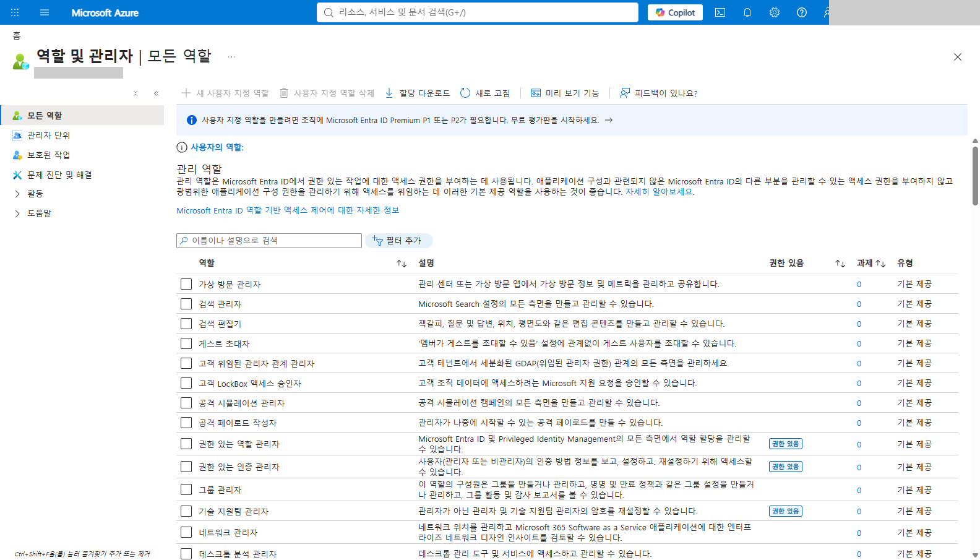This screenshot has height=560, width=980.
Task: Check the 게스트 초대자 checkbox
Action: 186,343
